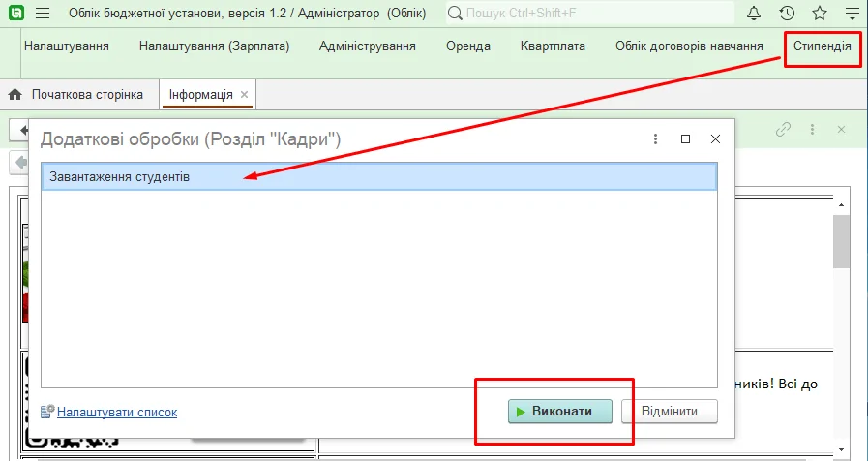Image resolution: width=868 pixels, height=461 pixels.
Task: Open Облік договорів навчання section
Action: [x=689, y=46]
